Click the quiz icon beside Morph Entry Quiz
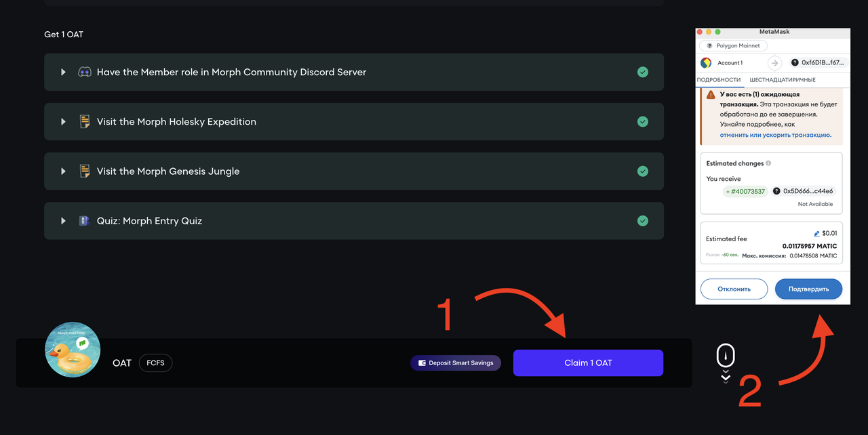 point(84,221)
